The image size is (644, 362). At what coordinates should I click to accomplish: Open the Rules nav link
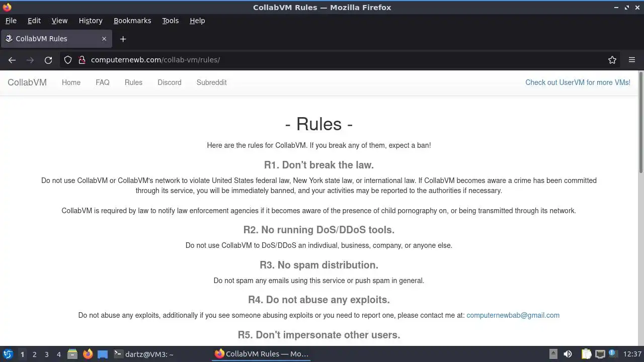click(133, 82)
